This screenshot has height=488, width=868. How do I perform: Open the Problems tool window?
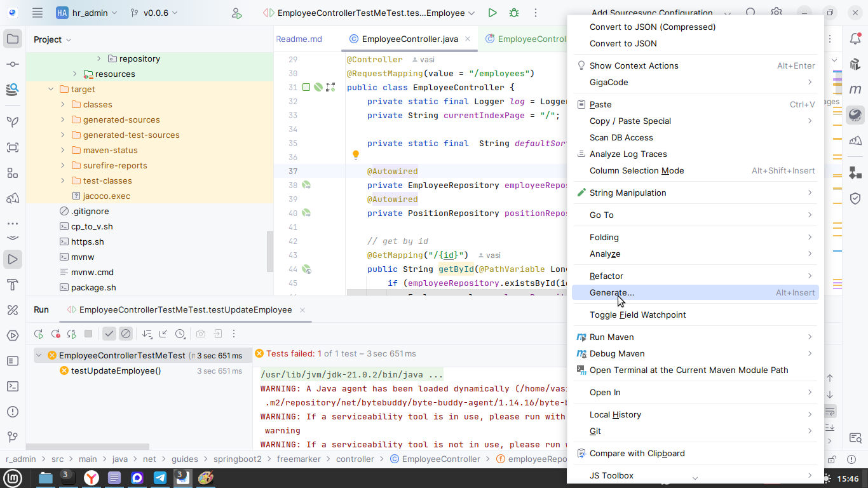point(12,412)
